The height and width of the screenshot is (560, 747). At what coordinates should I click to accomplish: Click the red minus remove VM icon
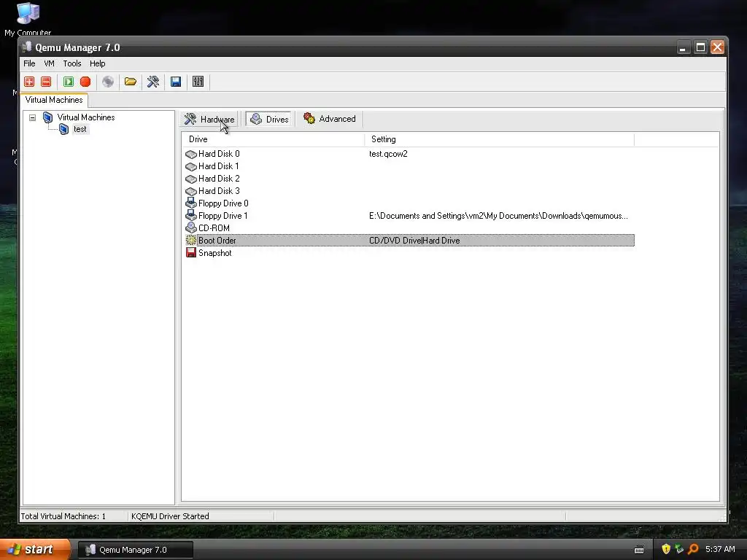[x=46, y=82]
